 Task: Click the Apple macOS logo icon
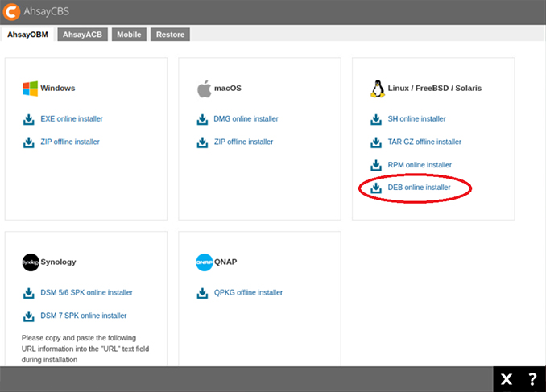(x=204, y=89)
